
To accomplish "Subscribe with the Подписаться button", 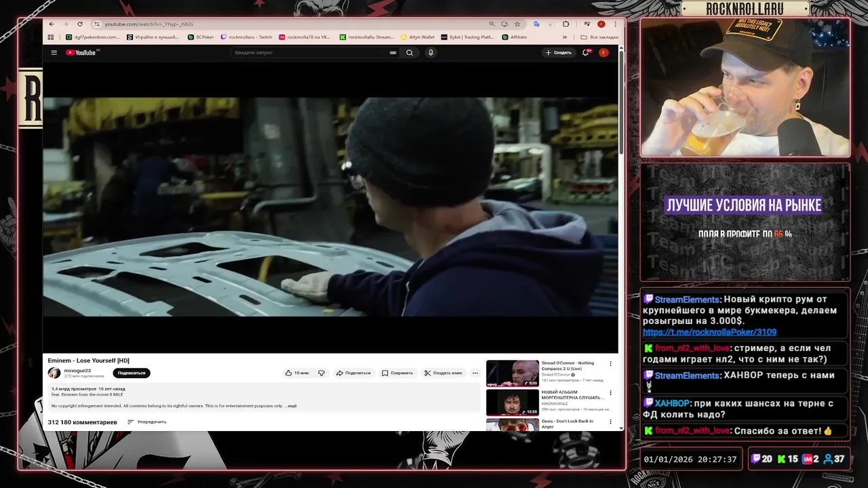I will click(132, 373).
